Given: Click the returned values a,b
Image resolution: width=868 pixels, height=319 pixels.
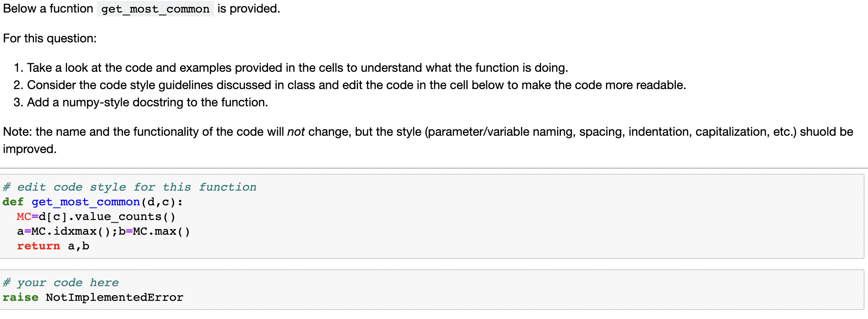Looking at the screenshot, I should coord(79,246).
